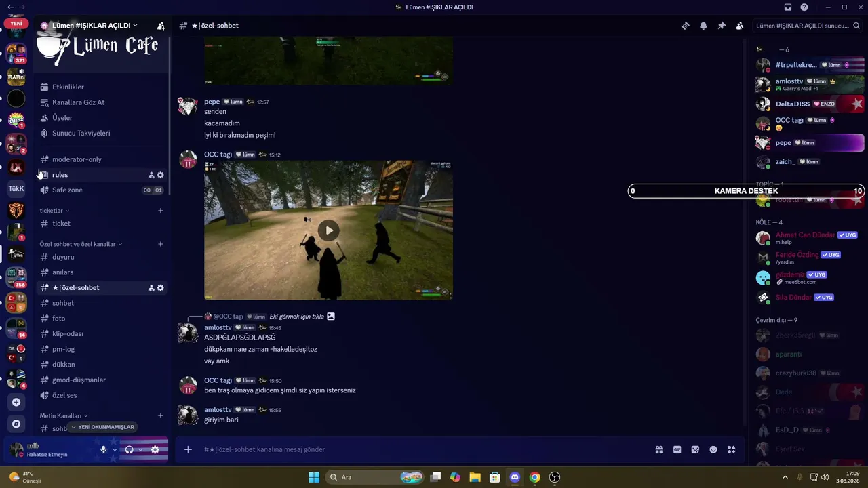
Task: Open the moderator-only channel
Action: pos(102,159)
